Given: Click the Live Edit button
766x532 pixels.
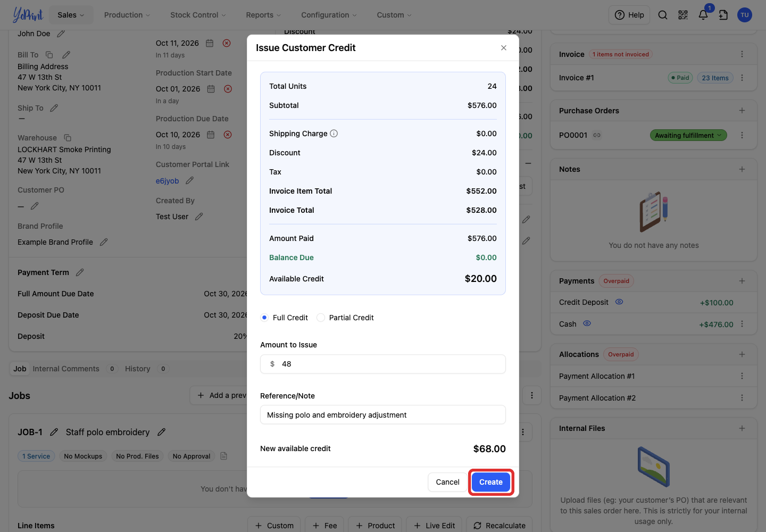Looking at the screenshot, I should pos(434,526).
